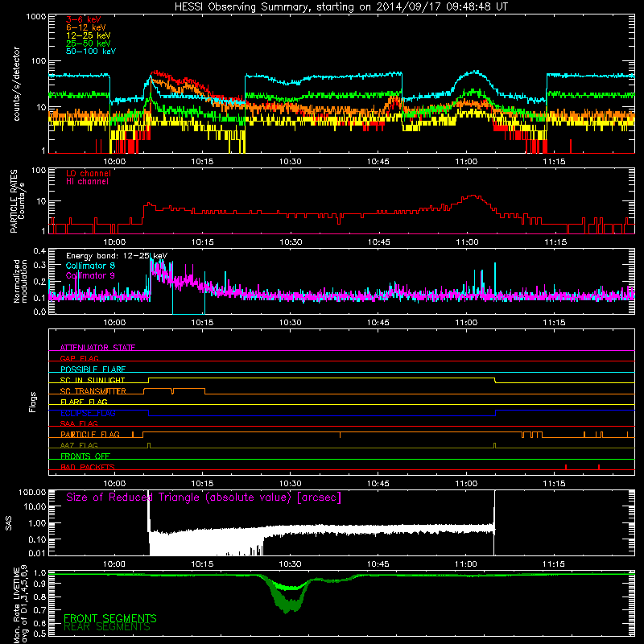Screen dimensions: 644x644
Task: Click the yellow 12-25 keV legend entry
Action: click(x=89, y=35)
